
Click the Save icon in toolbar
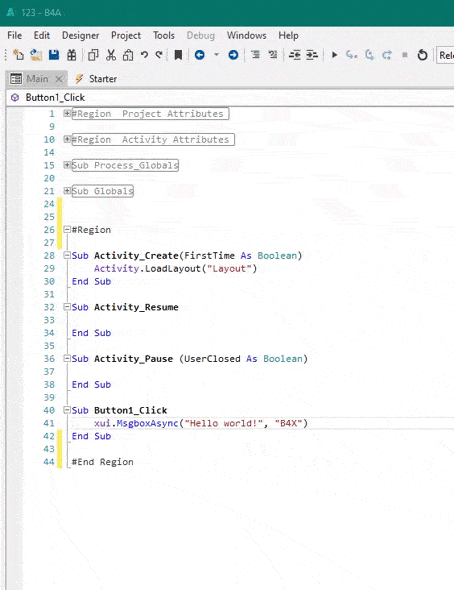[x=54, y=55]
